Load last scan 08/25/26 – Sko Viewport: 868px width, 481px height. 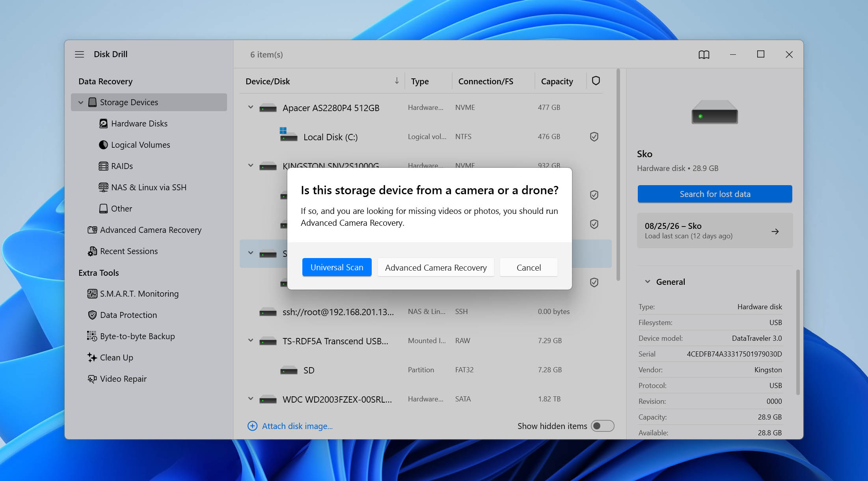[x=715, y=231]
